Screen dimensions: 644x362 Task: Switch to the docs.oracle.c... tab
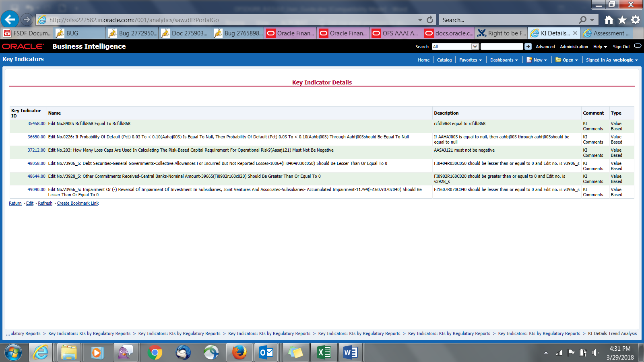449,33
